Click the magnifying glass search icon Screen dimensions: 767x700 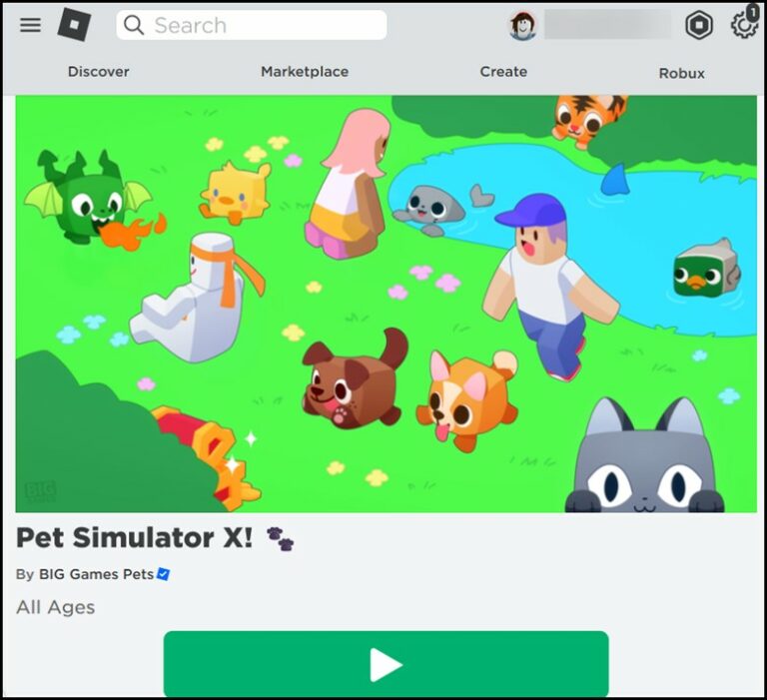[134, 25]
